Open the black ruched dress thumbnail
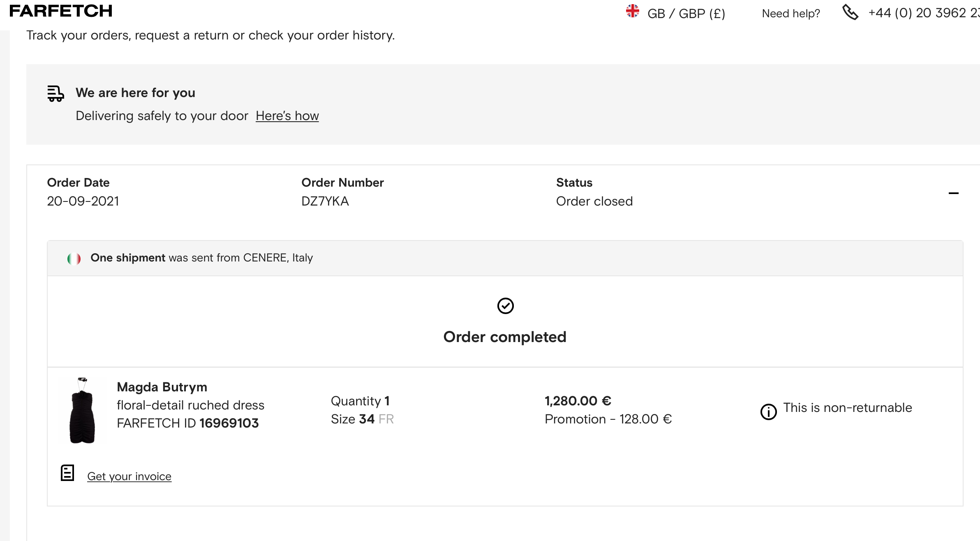The image size is (980, 541). 83,411
